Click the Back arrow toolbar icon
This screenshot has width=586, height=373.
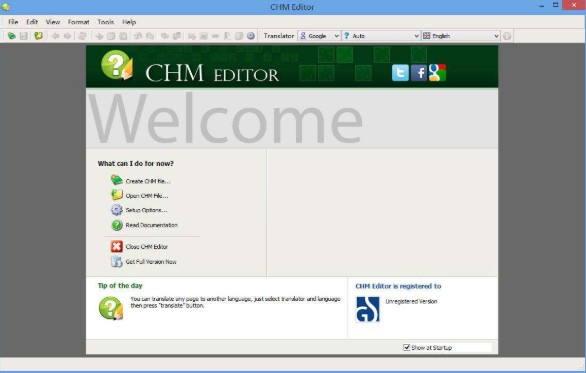pyautogui.click(x=55, y=36)
